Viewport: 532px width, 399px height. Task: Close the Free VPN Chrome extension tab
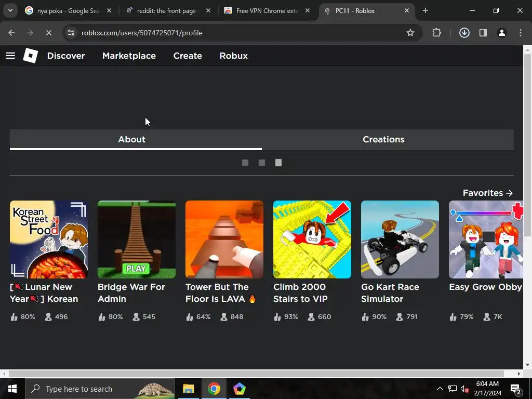[x=308, y=10]
